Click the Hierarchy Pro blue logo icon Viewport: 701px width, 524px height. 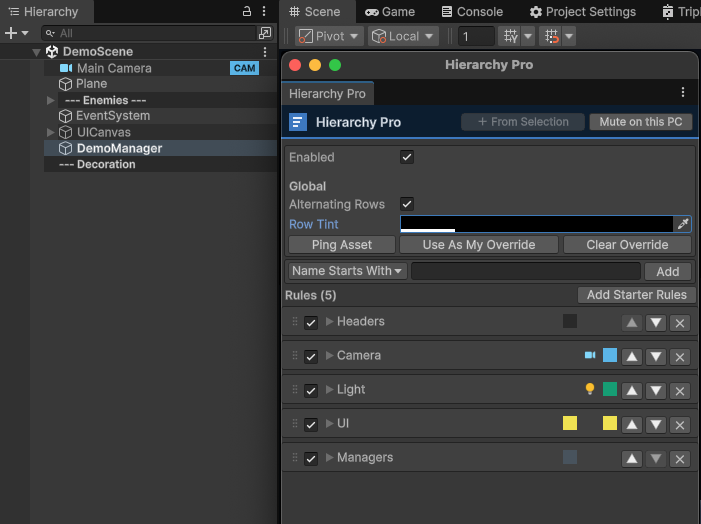pos(298,122)
